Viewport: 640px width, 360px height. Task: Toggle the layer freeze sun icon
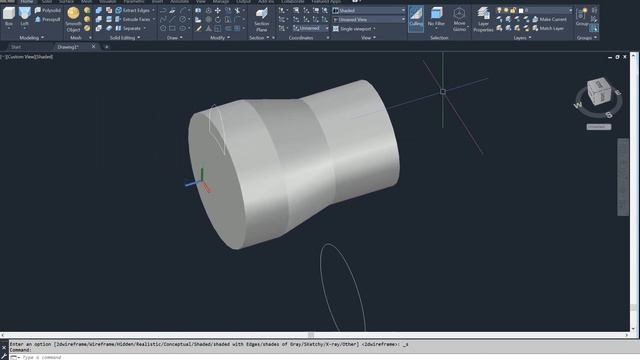tap(506, 10)
